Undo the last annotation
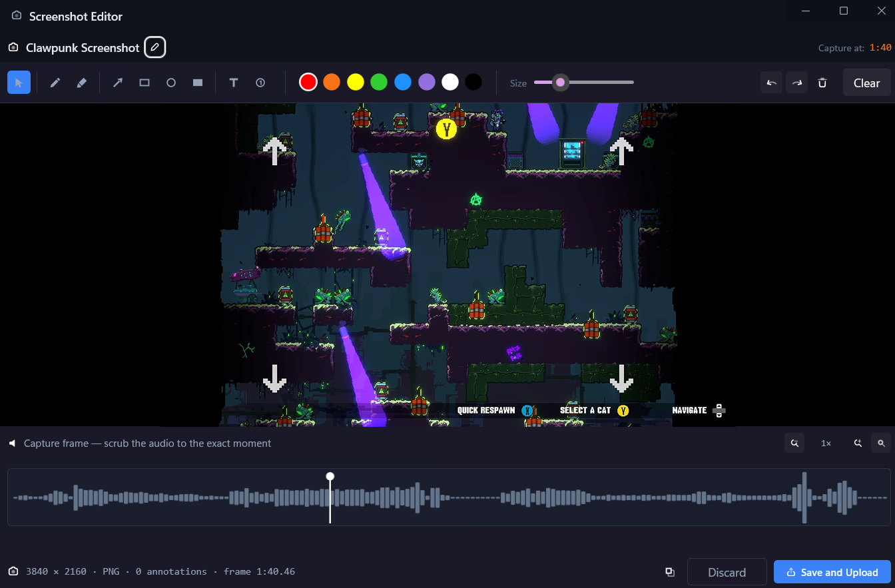This screenshot has height=588, width=895. (x=772, y=83)
